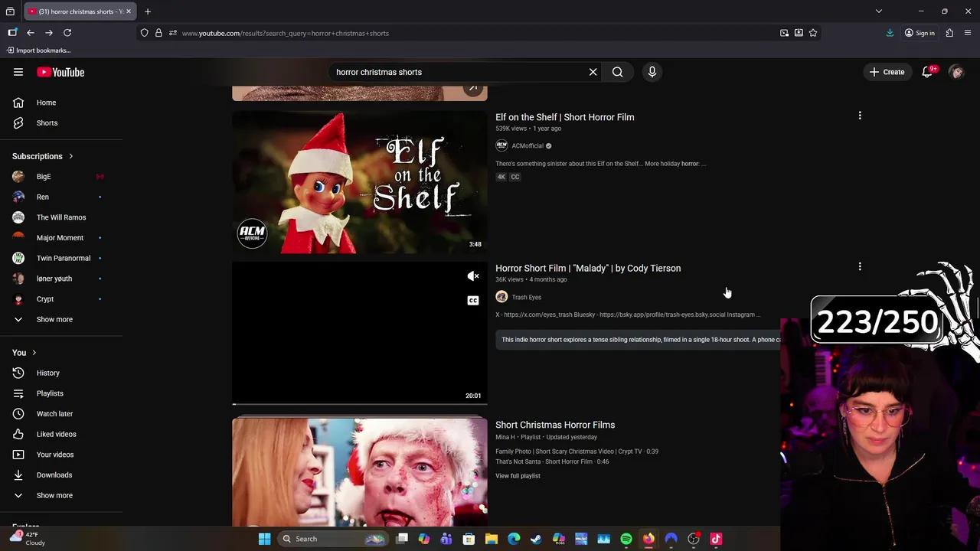The width and height of the screenshot is (980, 551).
Task: Play the Elf on the Shelf thumbnail
Action: [x=360, y=182]
